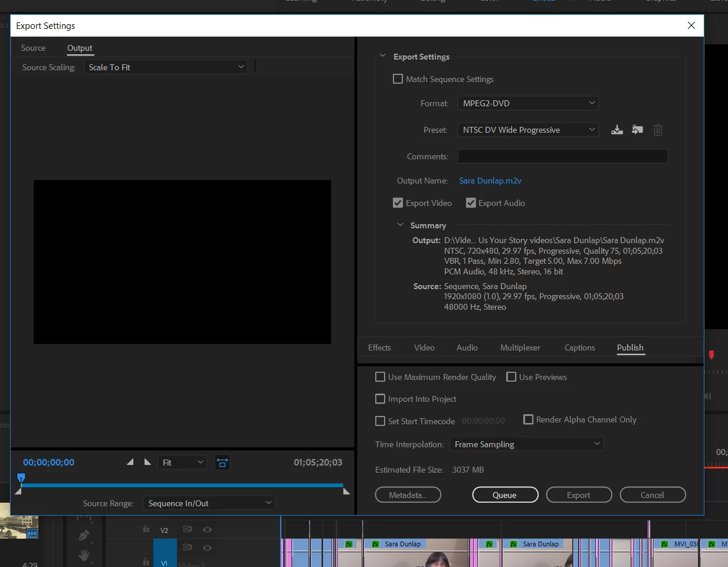728x567 pixels.
Task: Uncheck the Export Video checkbox
Action: (398, 203)
